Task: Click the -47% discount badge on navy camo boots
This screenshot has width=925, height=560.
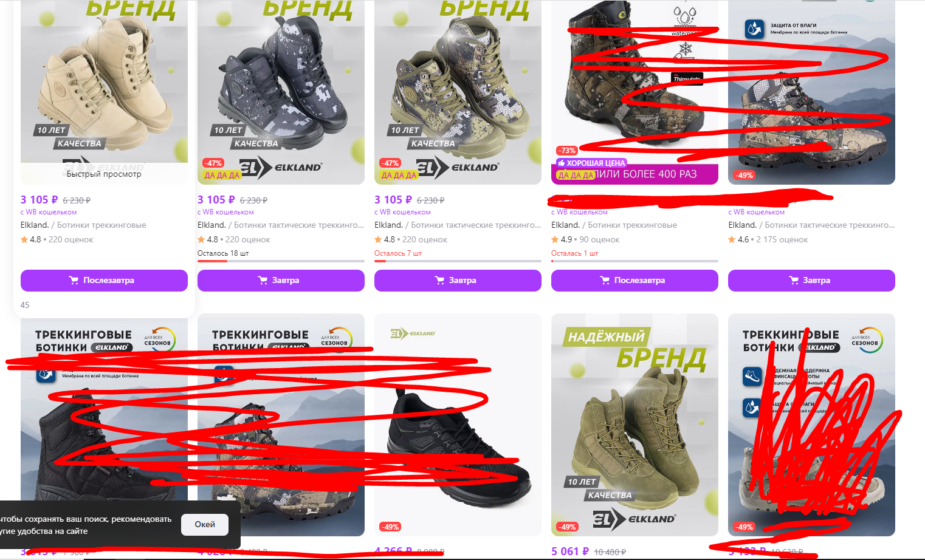Action: [213, 163]
